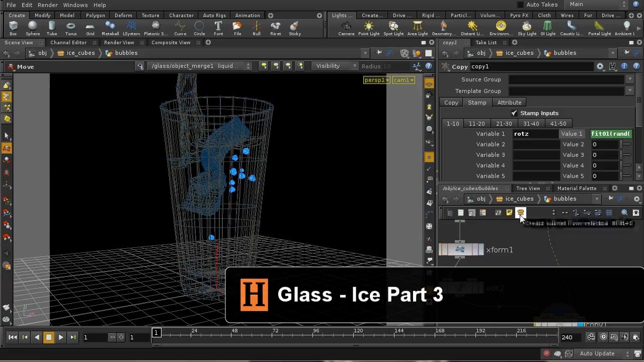Open the Windows menu

click(75, 5)
